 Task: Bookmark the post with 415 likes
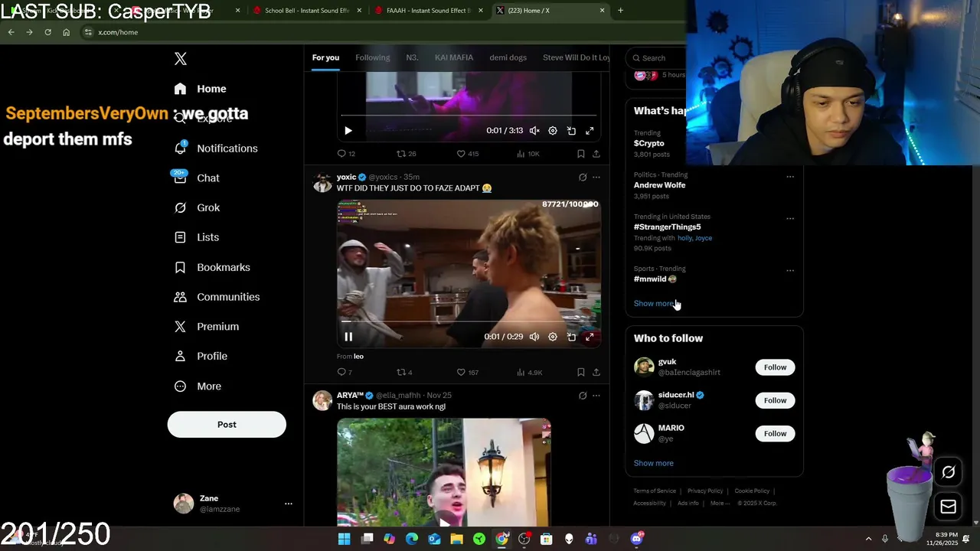coord(581,154)
